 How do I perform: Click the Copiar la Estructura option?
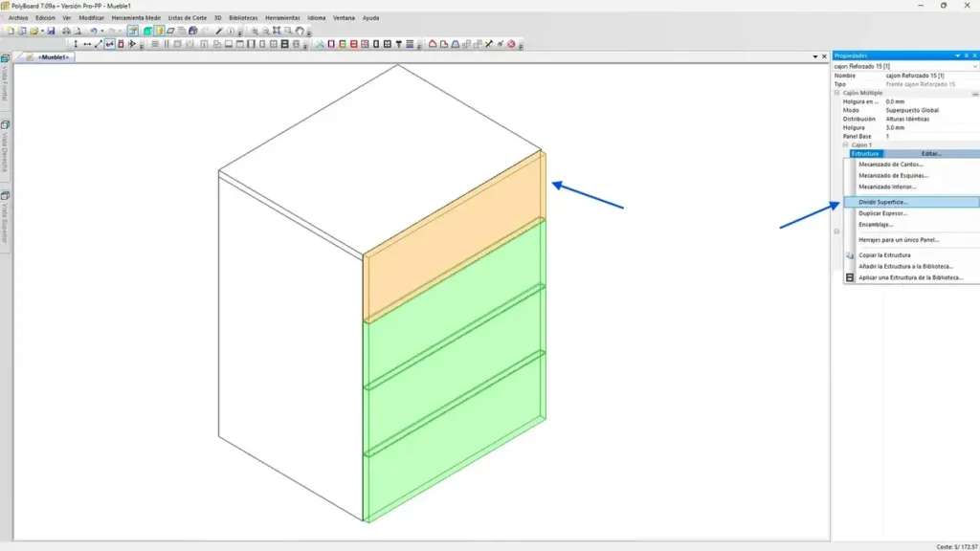pyautogui.click(x=883, y=254)
